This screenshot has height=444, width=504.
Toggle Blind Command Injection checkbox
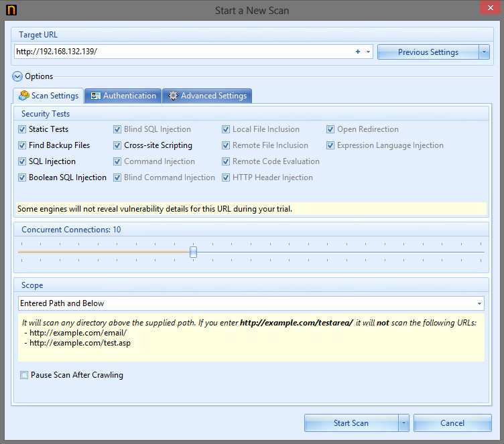(x=117, y=177)
